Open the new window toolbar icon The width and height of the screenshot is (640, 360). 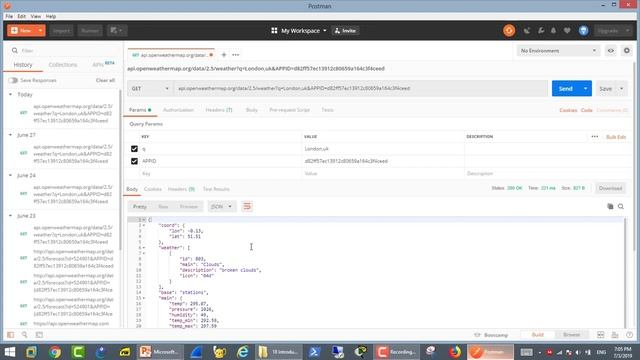(117, 31)
